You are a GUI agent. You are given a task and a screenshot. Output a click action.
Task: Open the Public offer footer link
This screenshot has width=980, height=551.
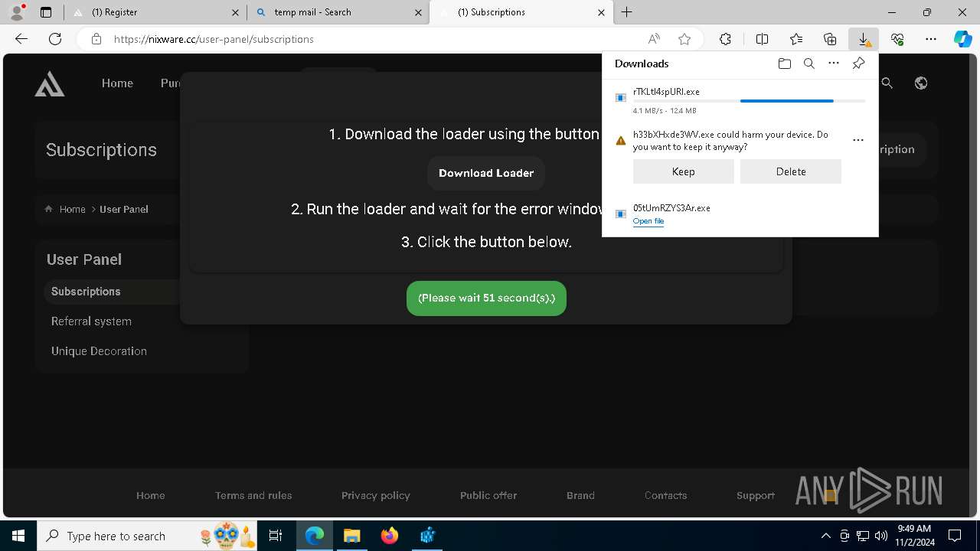488,495
